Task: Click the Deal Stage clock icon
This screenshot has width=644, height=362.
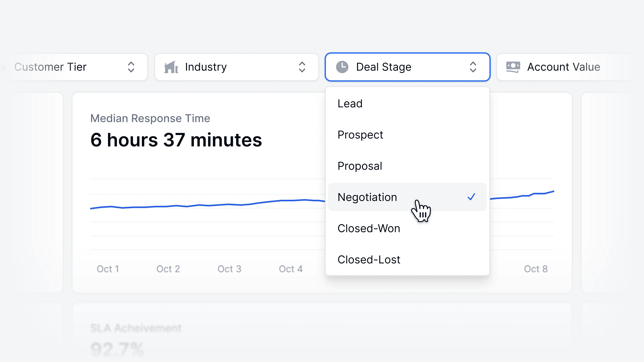Action: click(x=342, y=67)
